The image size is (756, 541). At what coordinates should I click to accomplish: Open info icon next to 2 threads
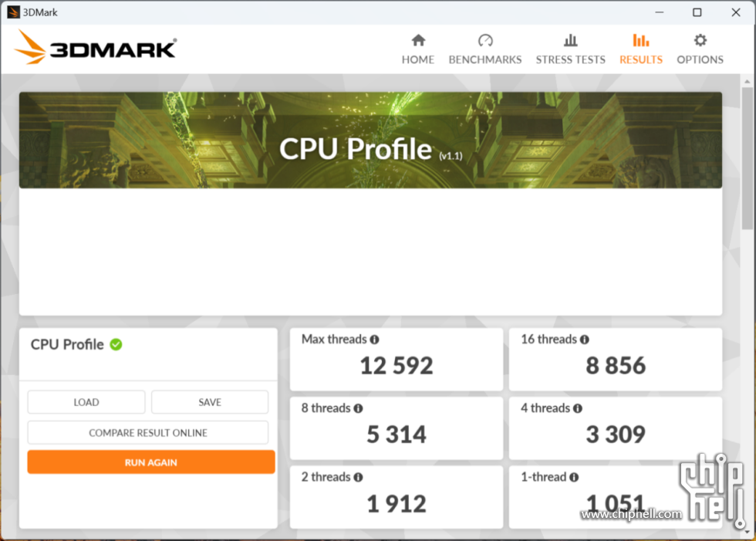(358, 478)
